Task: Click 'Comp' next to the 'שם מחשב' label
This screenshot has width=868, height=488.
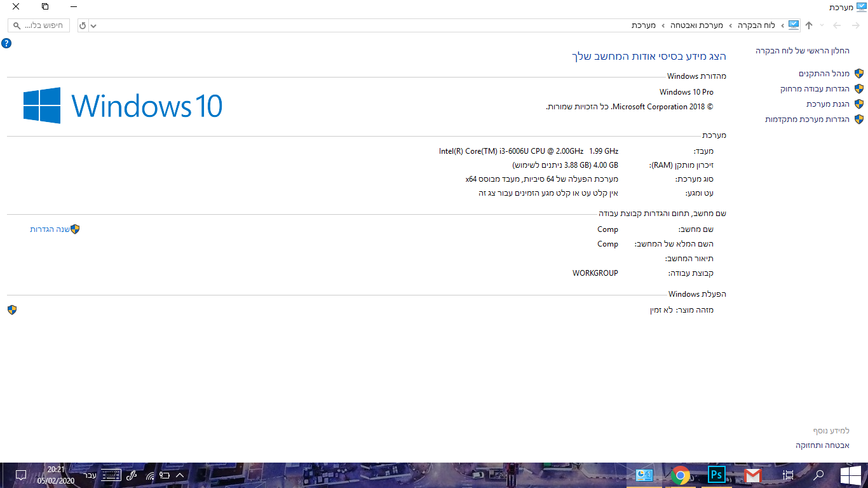Action: [x=607, y=229]
